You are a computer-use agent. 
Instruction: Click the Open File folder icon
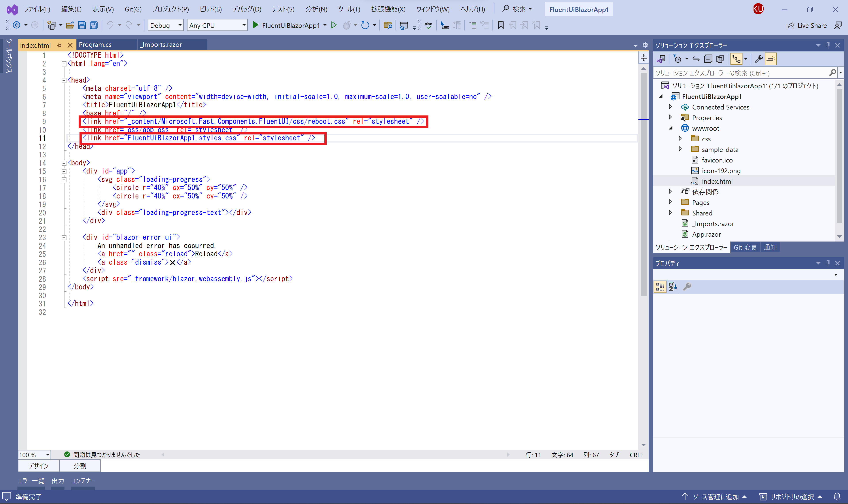[70, 25]
